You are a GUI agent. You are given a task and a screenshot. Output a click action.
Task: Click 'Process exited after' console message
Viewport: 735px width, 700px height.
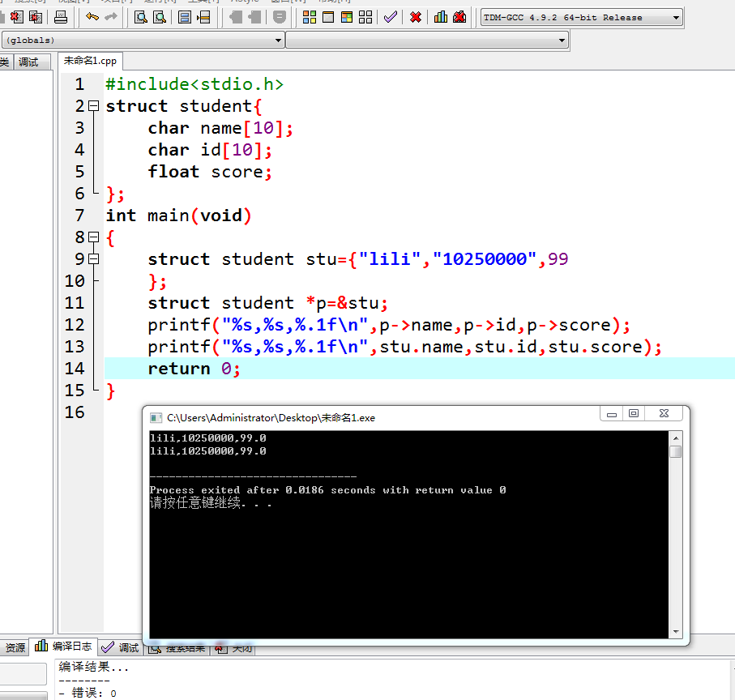(x=327, y=490)
